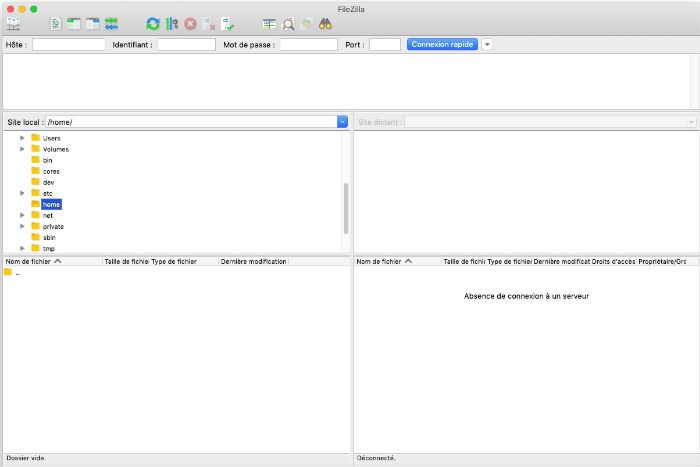Image resolution: width=700 pixels, height=467 pixels.
Task: Click the reconnect to last server icon
Action: [x=228, y=24]
